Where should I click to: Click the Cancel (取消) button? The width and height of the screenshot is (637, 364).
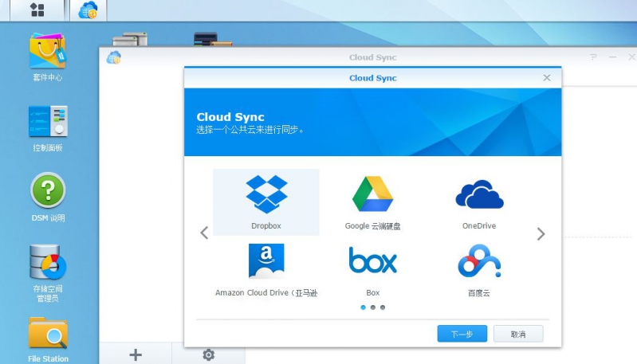[518, 334]
